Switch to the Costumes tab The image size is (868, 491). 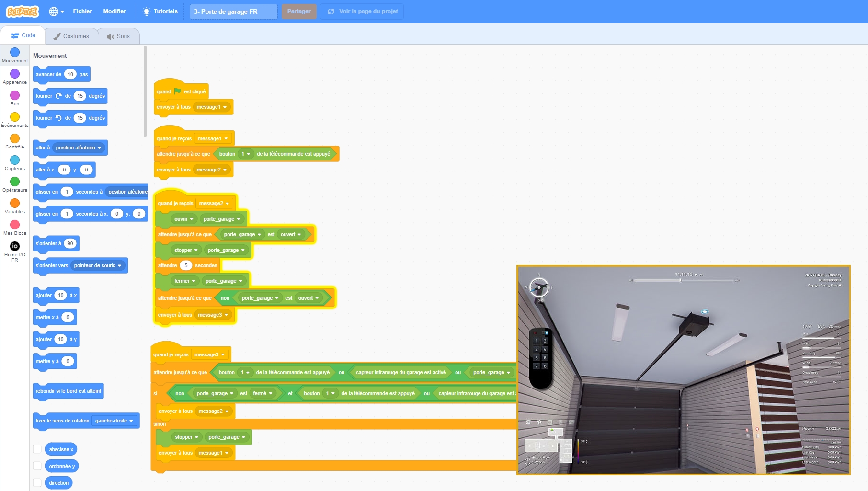point(71,36)
